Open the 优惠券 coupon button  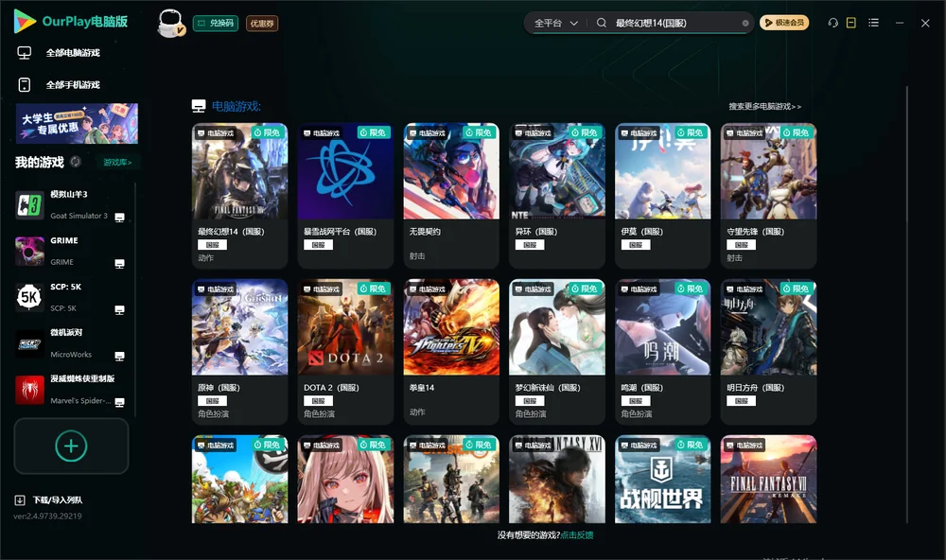point(262,23)
